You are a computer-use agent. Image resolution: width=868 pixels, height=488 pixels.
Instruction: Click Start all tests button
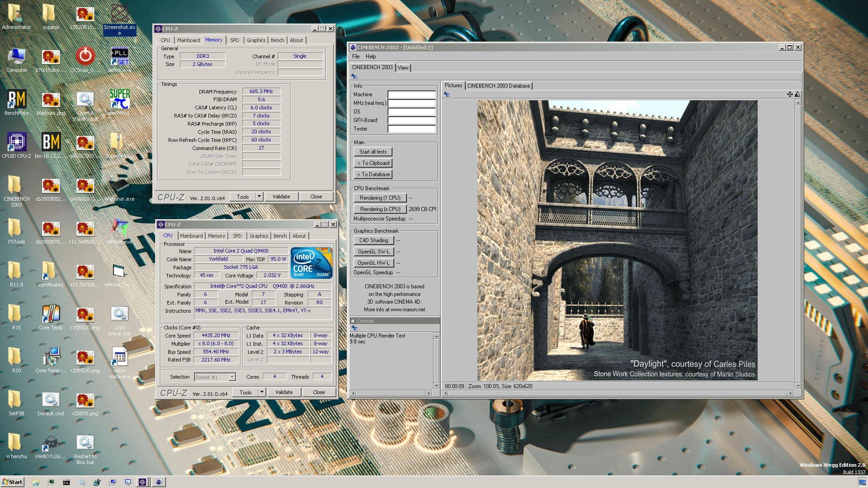click(373, 152)
